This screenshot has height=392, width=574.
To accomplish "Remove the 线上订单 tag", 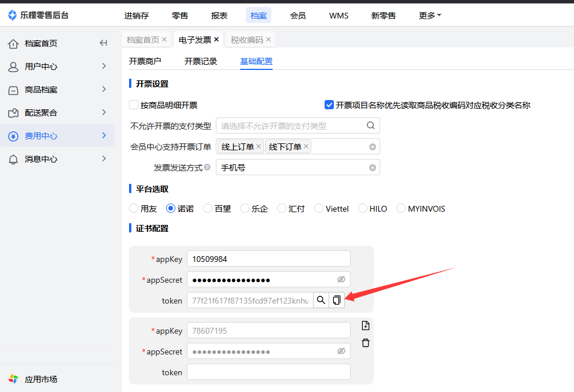I will (x=259, y=146).
